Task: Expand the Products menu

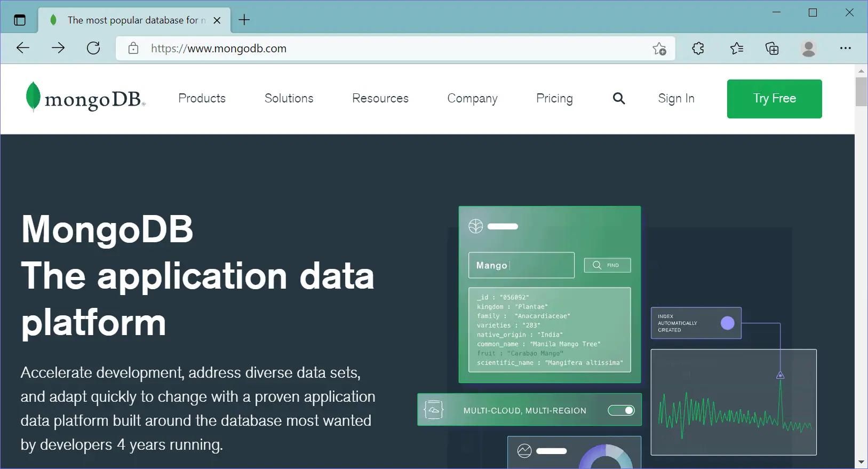Action: [202, 98]
